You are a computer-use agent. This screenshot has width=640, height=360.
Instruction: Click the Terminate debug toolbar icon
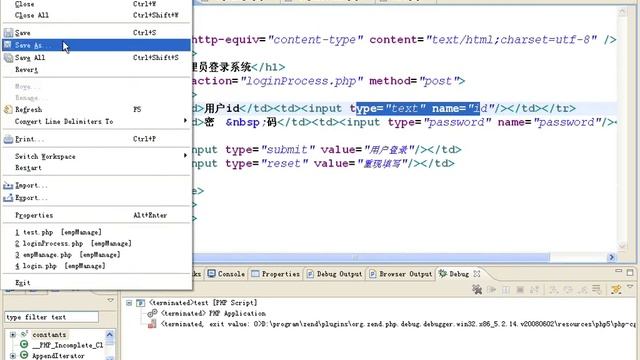point(520,289)
